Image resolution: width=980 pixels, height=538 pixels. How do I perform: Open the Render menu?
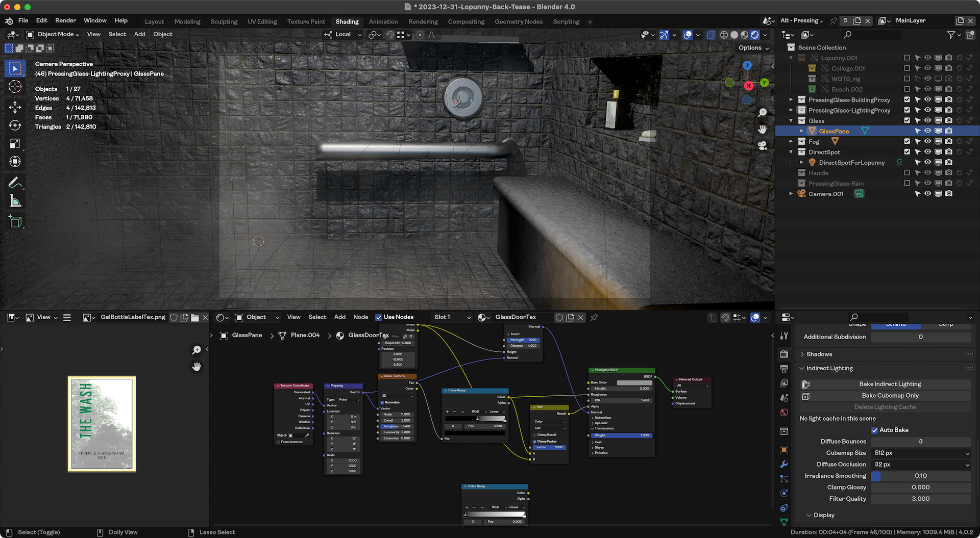[65, 20]
